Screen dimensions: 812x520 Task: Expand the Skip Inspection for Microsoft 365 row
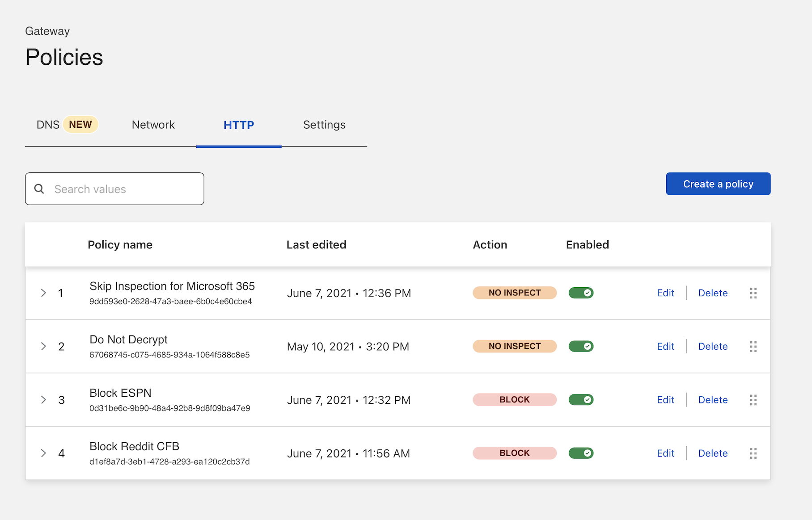click(x=43, y=293)
